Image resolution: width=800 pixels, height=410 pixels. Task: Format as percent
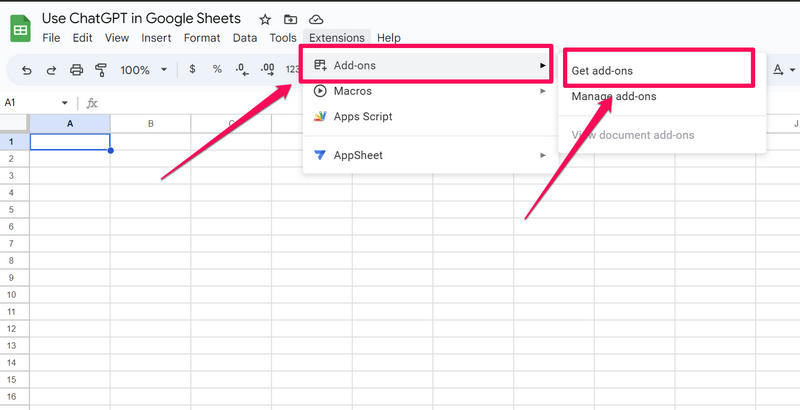click(217, 69)
